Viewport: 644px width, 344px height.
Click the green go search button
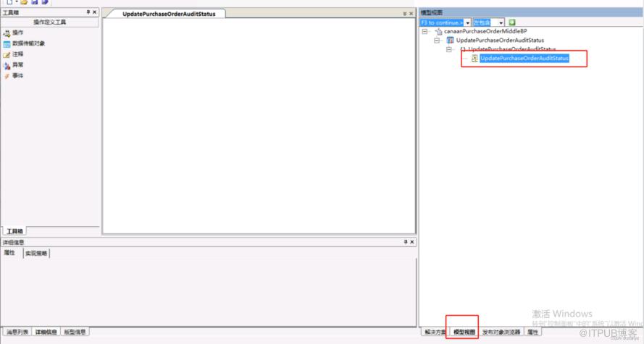(x=511, y=22)
